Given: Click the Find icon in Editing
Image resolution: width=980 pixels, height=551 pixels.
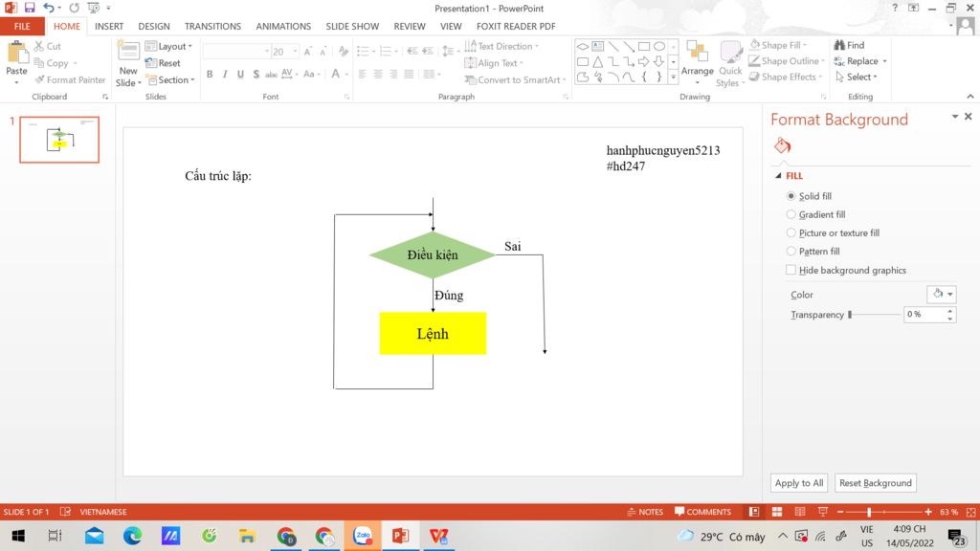Looking at the screenshot, I should (x=849, y=45).
